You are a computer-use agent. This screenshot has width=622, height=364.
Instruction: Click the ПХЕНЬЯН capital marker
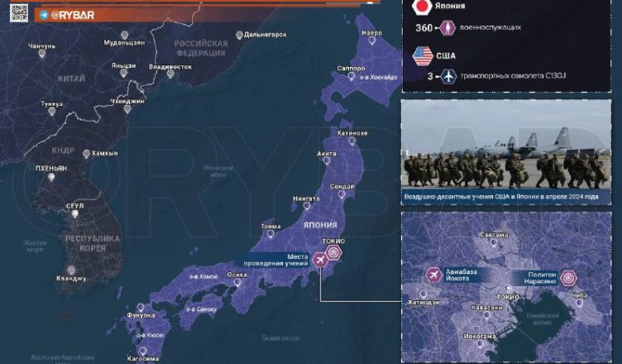coord(50,176)
